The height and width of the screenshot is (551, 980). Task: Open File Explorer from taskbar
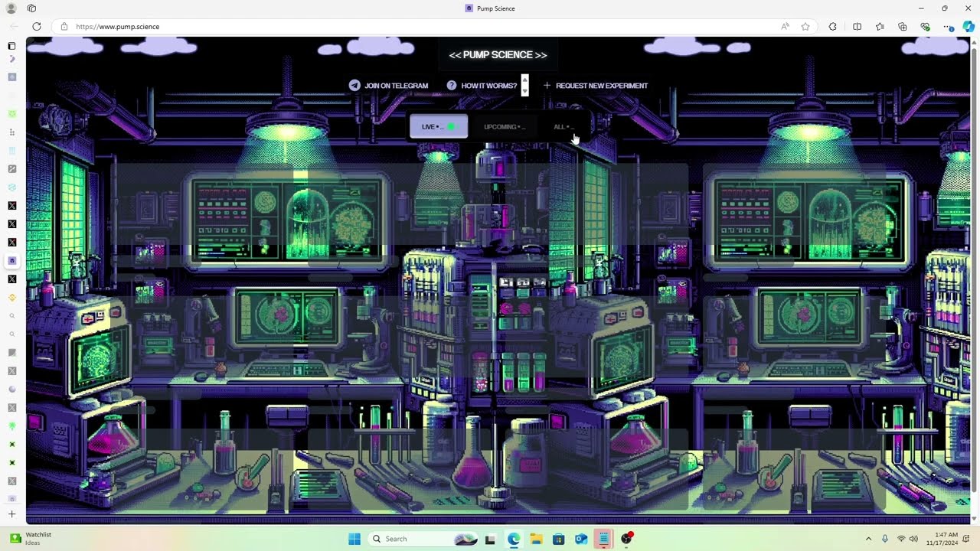click(x=536, y=539)
